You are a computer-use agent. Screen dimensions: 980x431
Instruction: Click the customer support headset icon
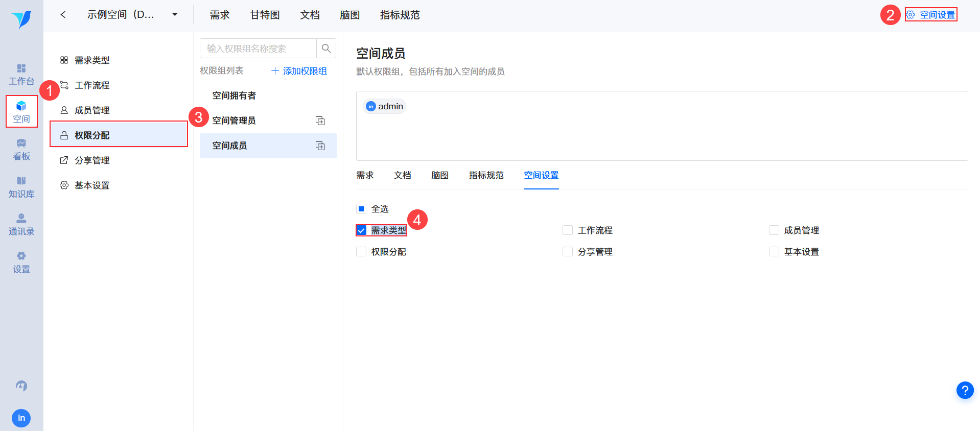(21, 386)
